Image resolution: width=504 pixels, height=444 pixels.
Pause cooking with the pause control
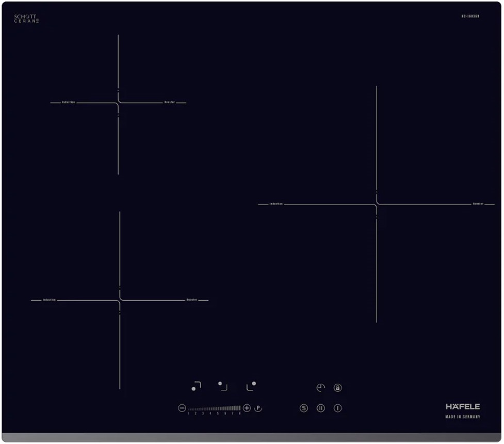(x=320, y=408)
